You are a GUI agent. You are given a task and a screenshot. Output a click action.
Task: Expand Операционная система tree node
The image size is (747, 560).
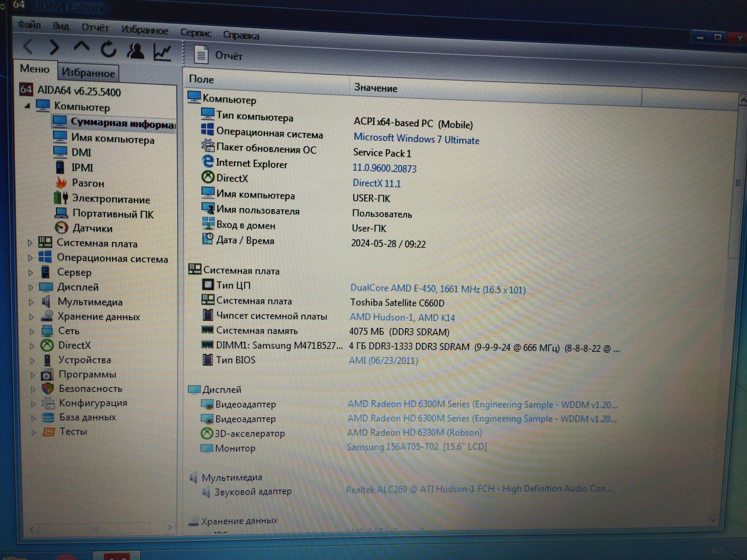point(30,257)
